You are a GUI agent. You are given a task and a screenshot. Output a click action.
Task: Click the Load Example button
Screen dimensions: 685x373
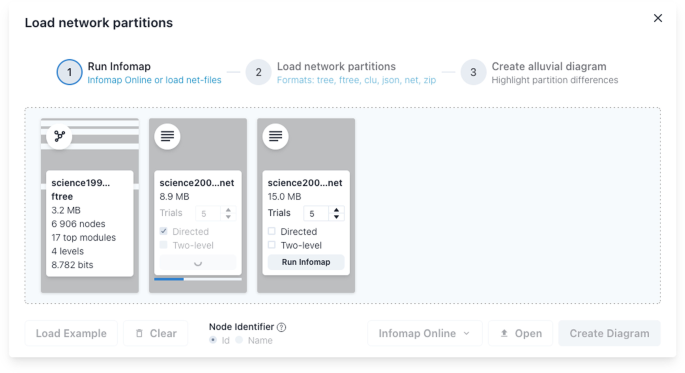[71, 333]
